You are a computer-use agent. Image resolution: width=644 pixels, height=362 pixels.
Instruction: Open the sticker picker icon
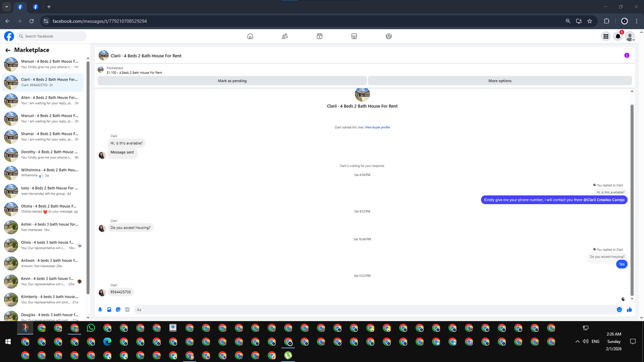(118, 310)
